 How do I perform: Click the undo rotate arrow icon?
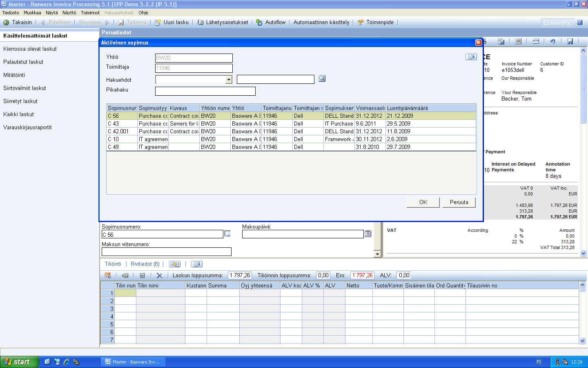coord(553,41)
